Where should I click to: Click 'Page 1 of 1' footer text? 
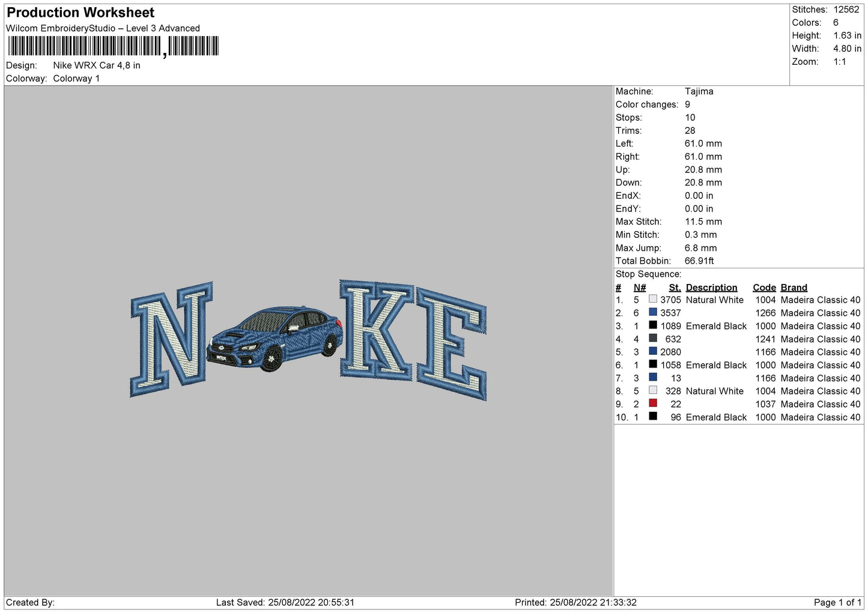point(837,603)
